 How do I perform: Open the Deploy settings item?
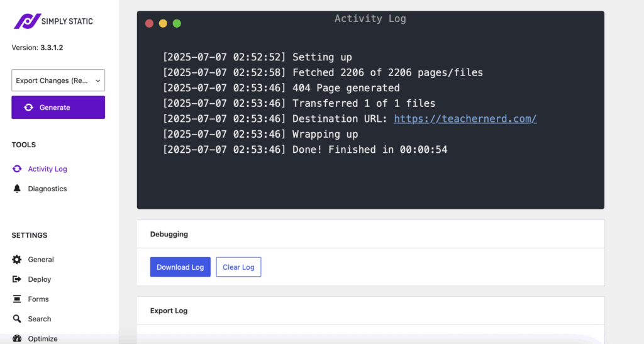point(40,279)
